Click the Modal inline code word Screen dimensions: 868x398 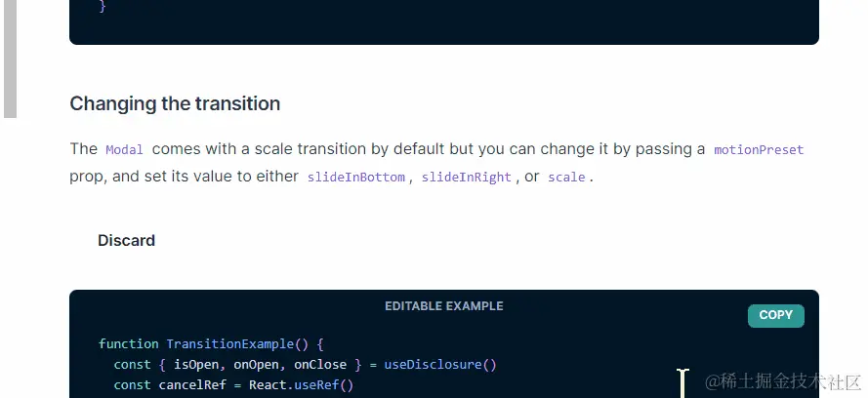tap(125, 150)
